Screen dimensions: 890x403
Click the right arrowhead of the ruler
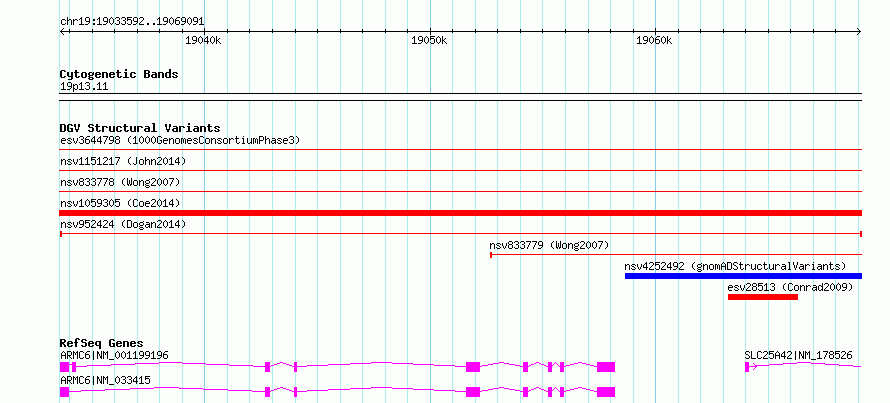(x=859, y=32)
